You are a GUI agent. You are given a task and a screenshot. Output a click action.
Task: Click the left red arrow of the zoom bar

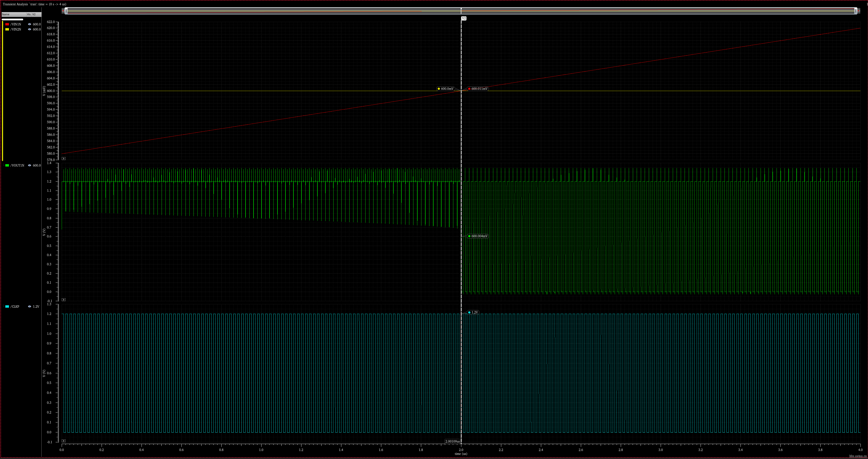coord(63,11)
